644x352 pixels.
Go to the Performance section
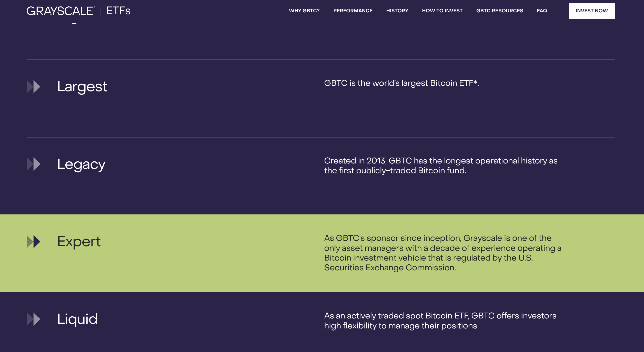[x=353, y=11]
